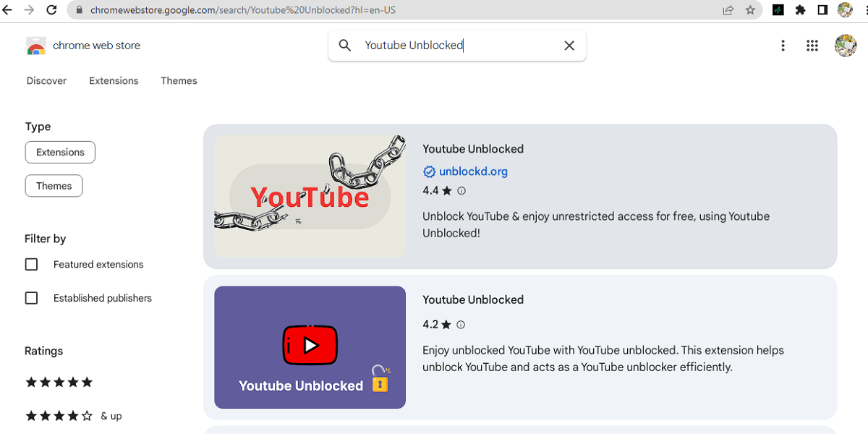This screenshot has height=434, width=868.
Task: Open the Extensions puzzle icon
Action: pyautogui.click(x=800, y=10)
